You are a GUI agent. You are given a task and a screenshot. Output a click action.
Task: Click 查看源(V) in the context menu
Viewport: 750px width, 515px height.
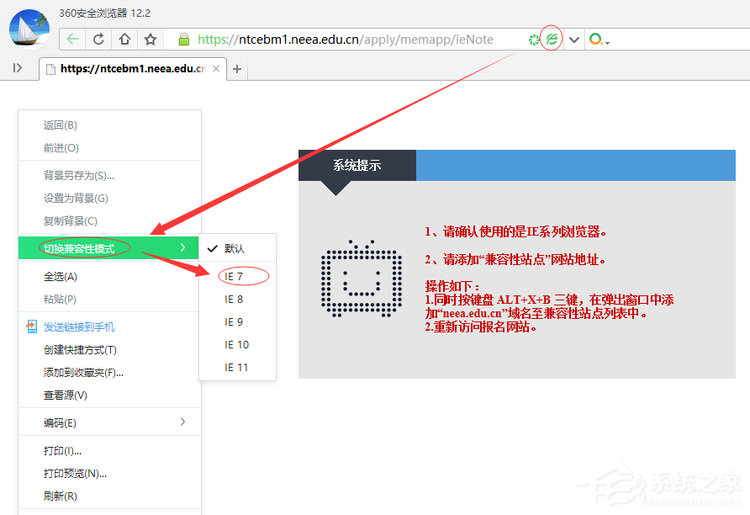click(x=65, y=395)
